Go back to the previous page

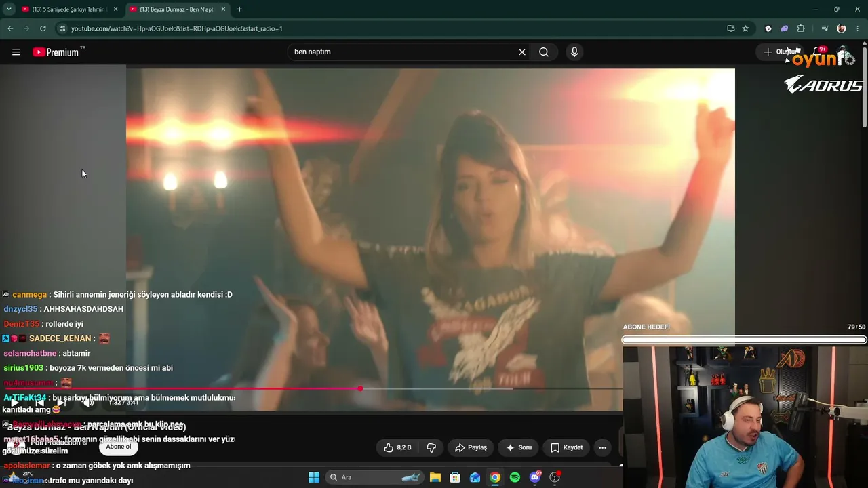pos(10,28)
